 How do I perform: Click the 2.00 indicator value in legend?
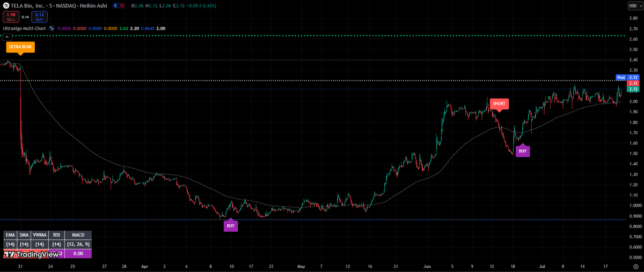160,27
